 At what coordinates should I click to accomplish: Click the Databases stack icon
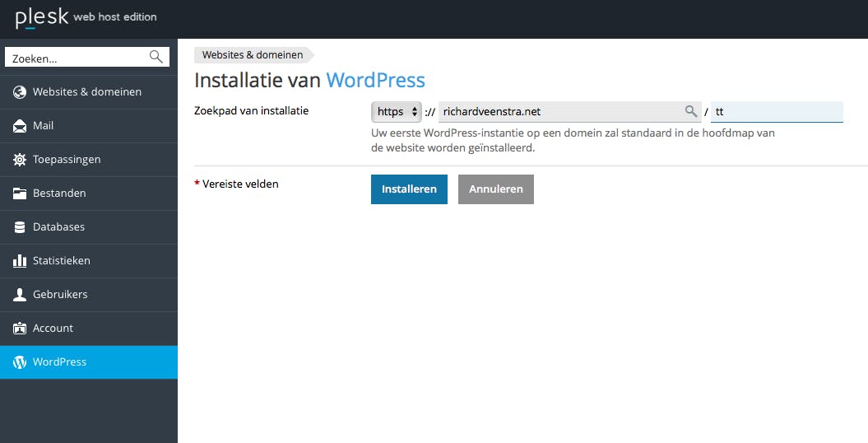(x=20, y=227)
